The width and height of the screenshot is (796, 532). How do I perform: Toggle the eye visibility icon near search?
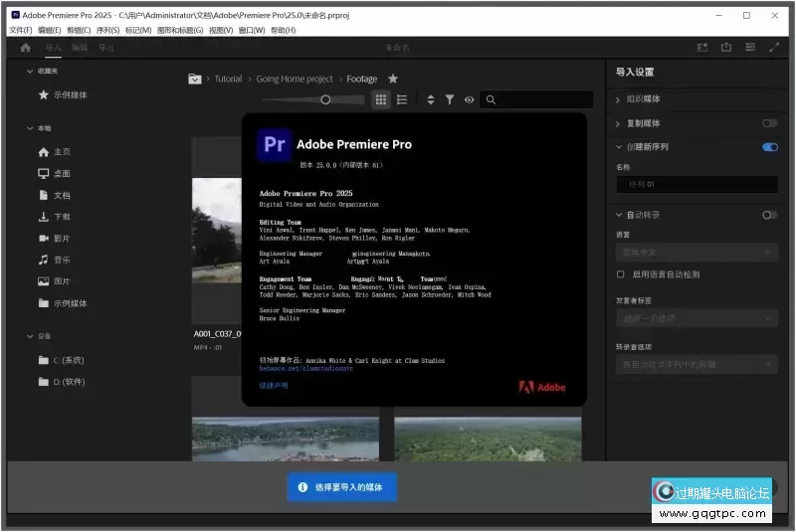pyautogui.click(x=469, y=99)
